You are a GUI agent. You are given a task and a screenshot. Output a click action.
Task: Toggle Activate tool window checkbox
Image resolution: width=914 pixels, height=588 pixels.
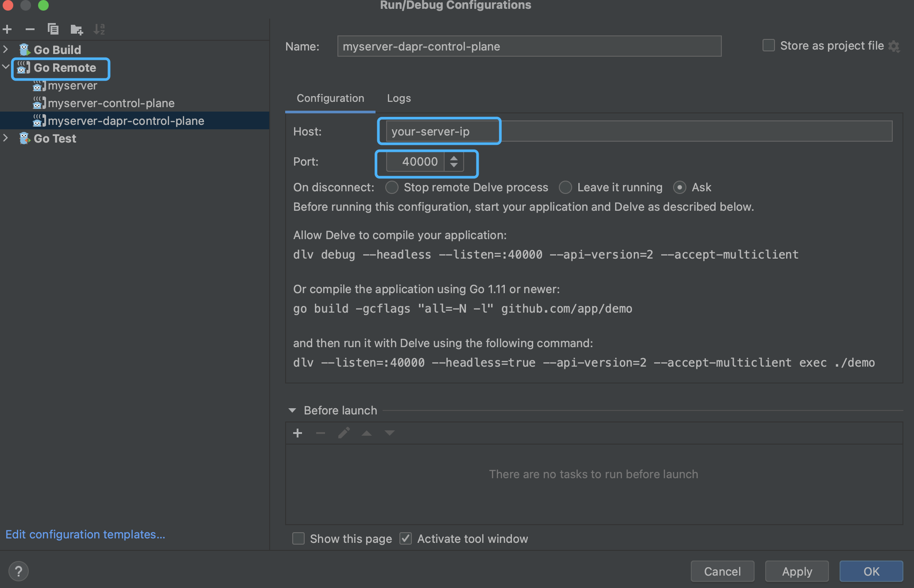click(406, 538)
